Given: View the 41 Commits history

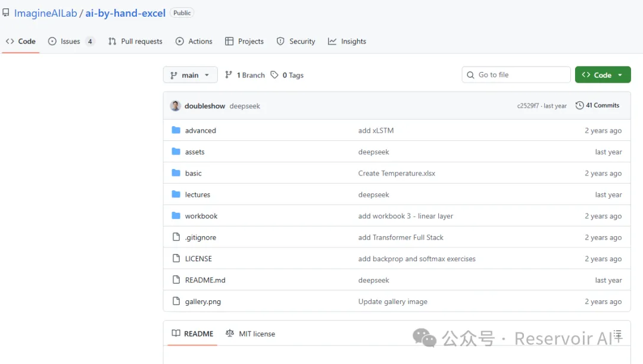Looking at the screenshot, I should (x=597, y=105).
